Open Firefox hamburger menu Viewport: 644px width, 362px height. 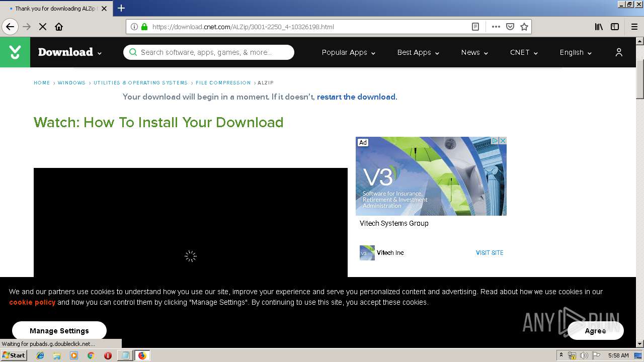coord(634,27)
